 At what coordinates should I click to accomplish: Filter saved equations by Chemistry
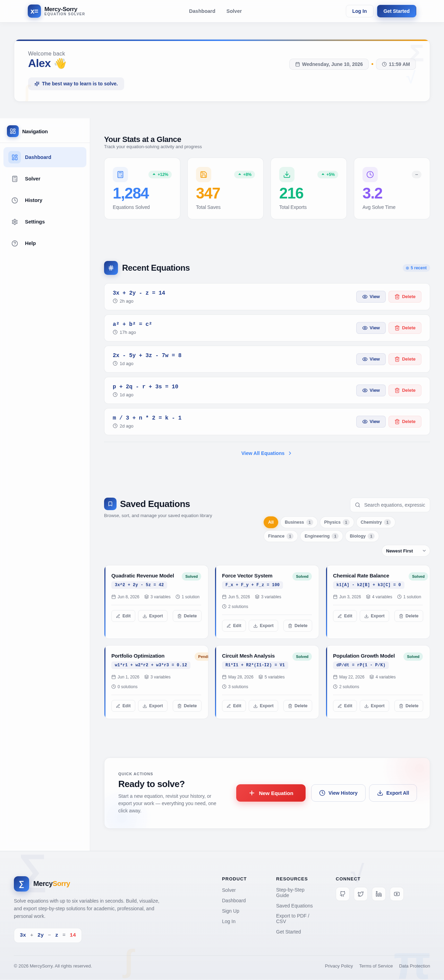(375, 522)
